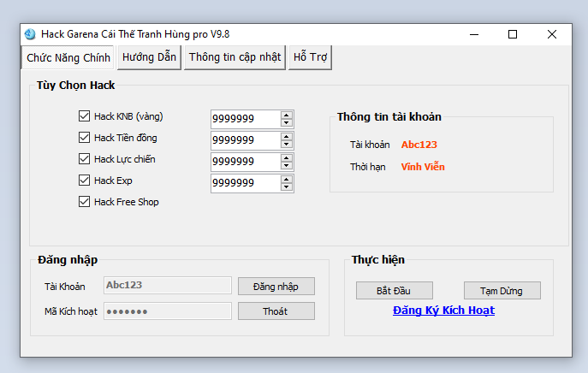Open the Đăng Ký Kích Hoạt link
Viewport: 588px width, 373px height.
coord(443,311)
